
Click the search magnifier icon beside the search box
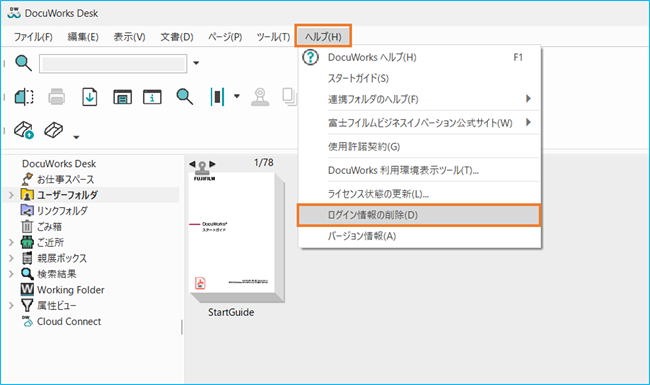(23, 63)
